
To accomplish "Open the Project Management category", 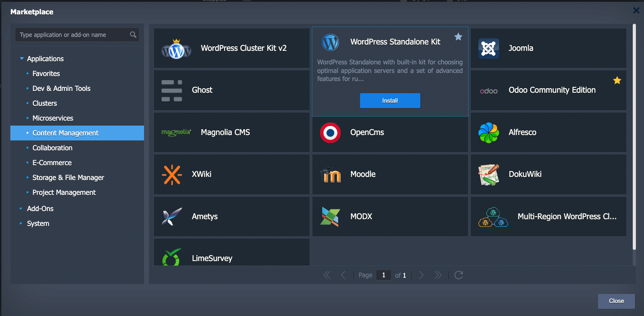I will pyautogui.click(x=64, y=192).
